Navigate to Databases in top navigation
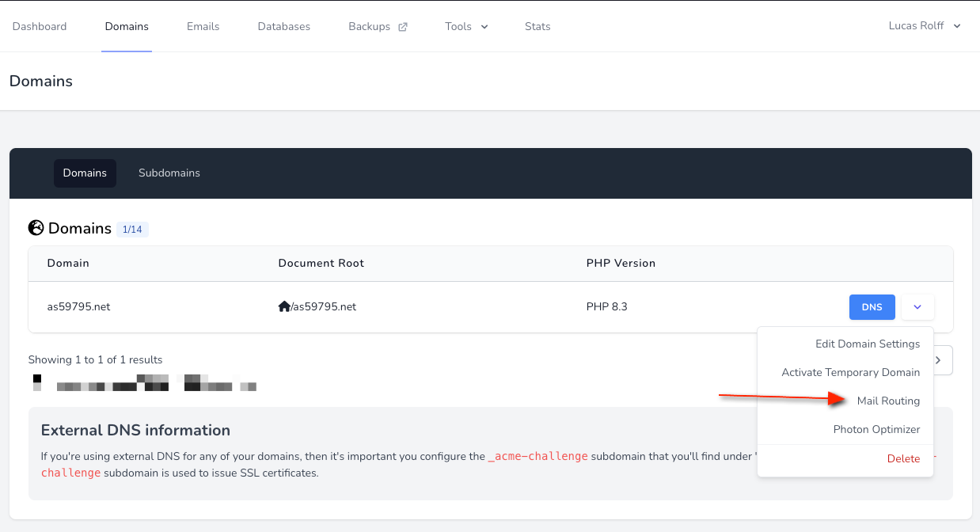Screen dimensions: 980x532 coord(283,26)
